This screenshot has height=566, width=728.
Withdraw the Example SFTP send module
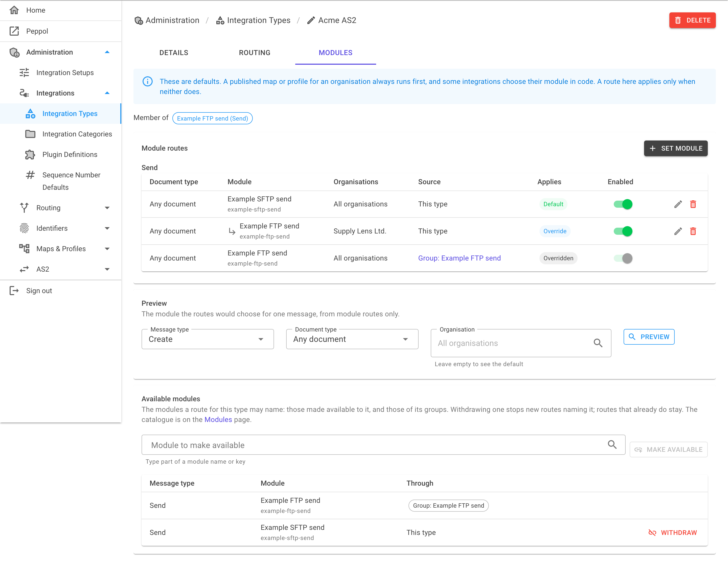673,532
